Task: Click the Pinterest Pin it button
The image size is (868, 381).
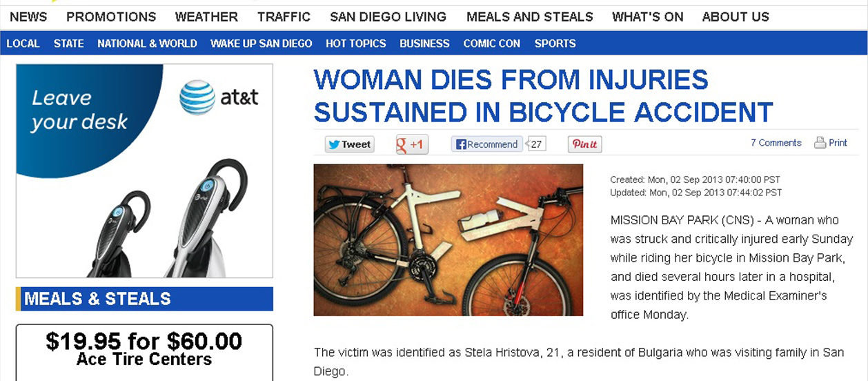Action: tap(584, 144)
